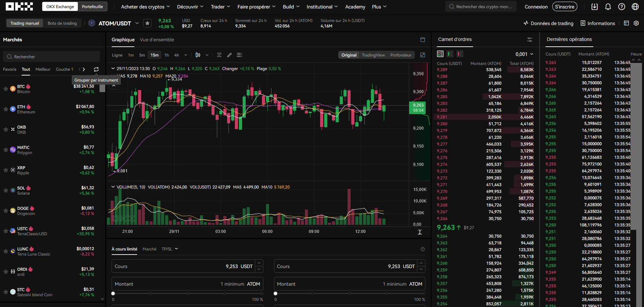The image size is (644, 307).
Task: Switch to Vue d'ensemble tab
Action: pyautogui.click(x=157, y=40)
